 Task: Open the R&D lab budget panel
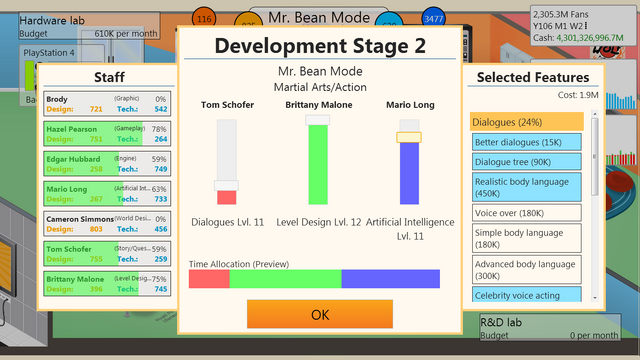(x=550, y=328)
